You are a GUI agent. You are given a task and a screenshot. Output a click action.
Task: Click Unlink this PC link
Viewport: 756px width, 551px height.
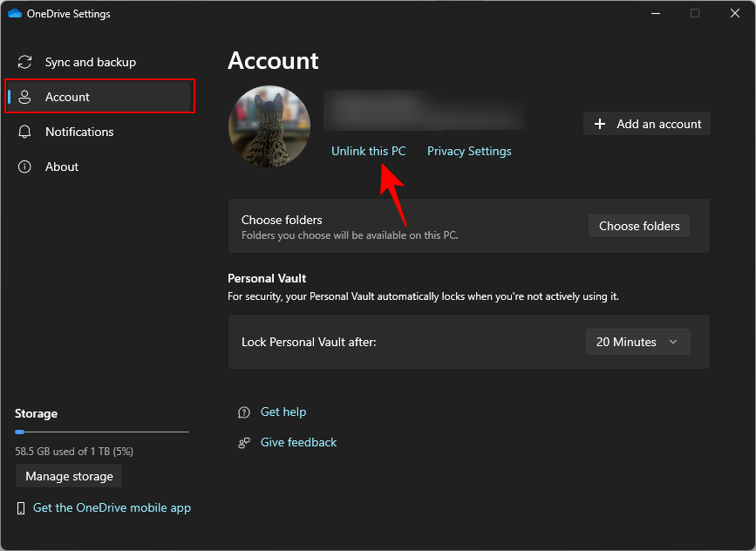[368, 151]
